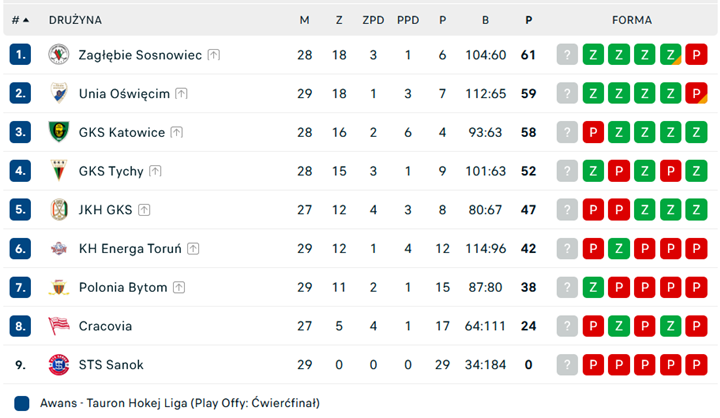Click the blue Awans legend square
This screenshot has width=720, height=418.
(x=21, y=403)
